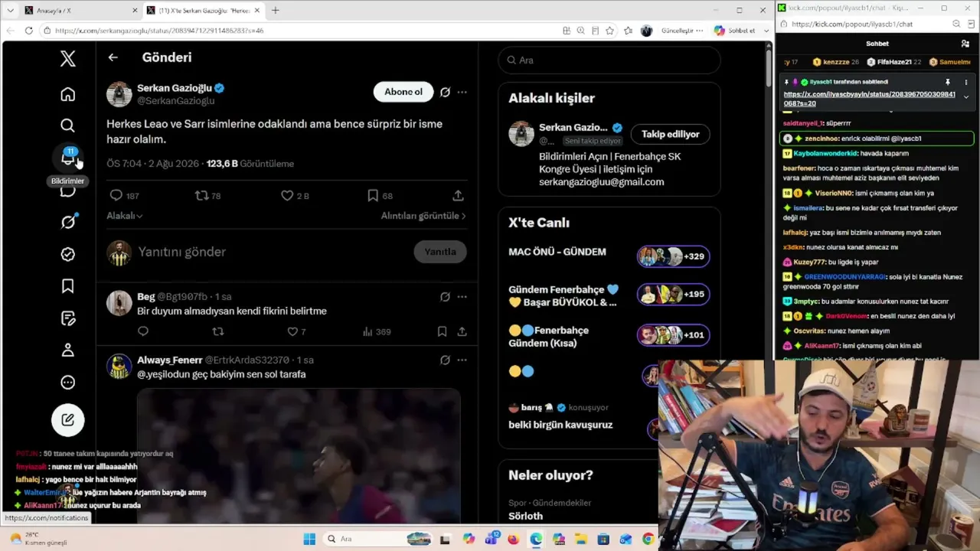Open the Grok icon in X sidebar
The image size is (980, 551).
[68, 222]
